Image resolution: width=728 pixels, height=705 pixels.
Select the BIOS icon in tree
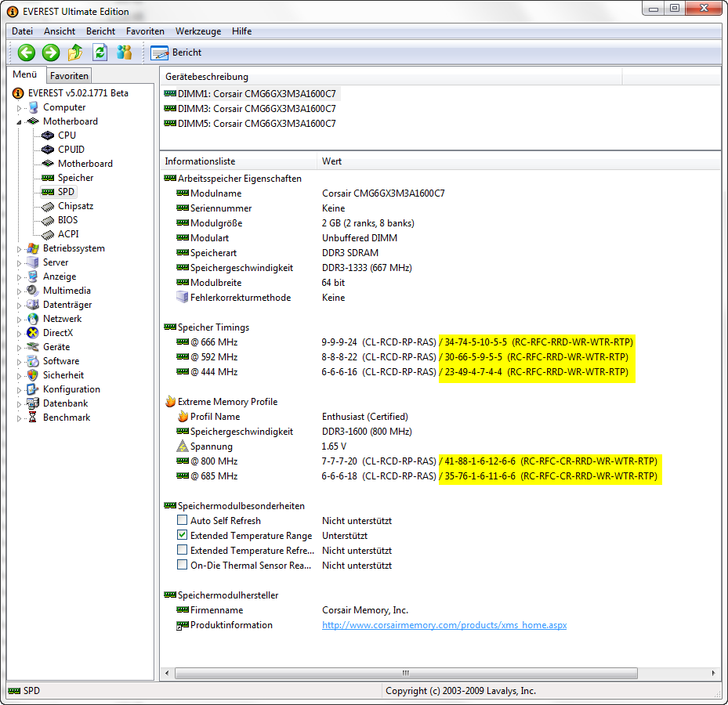[x=47, y=220]
